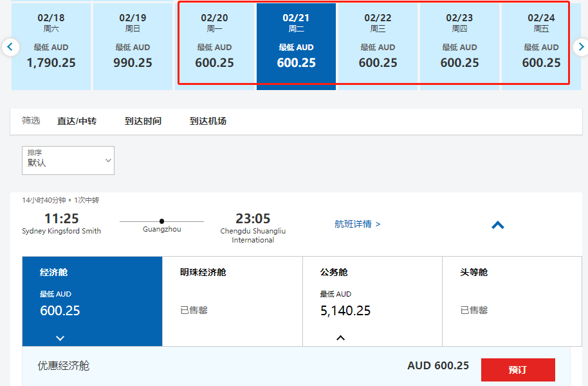This screenshot has width=588, height=386.
Task: Open the 直达/中转 filter
Action: (77, 121)
